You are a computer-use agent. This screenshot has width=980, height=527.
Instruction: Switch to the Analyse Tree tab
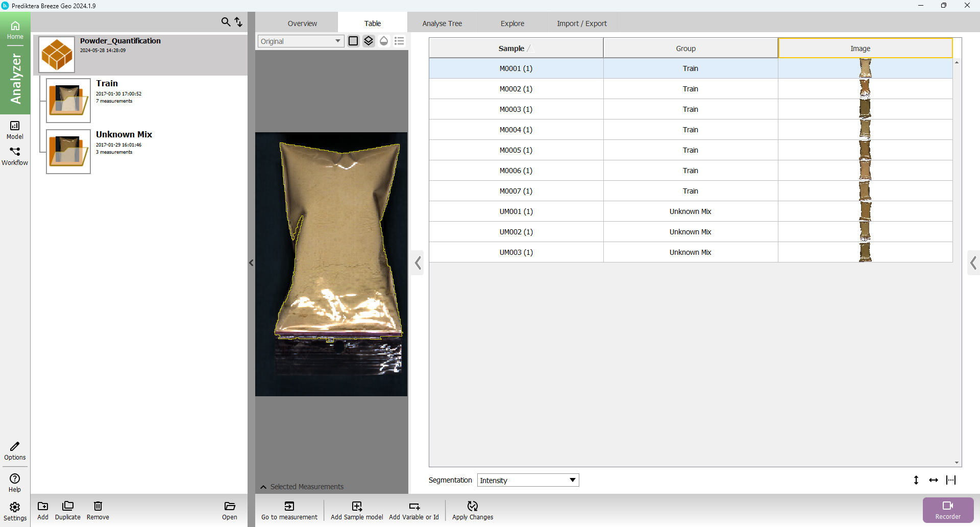click(x=442, y=23)
